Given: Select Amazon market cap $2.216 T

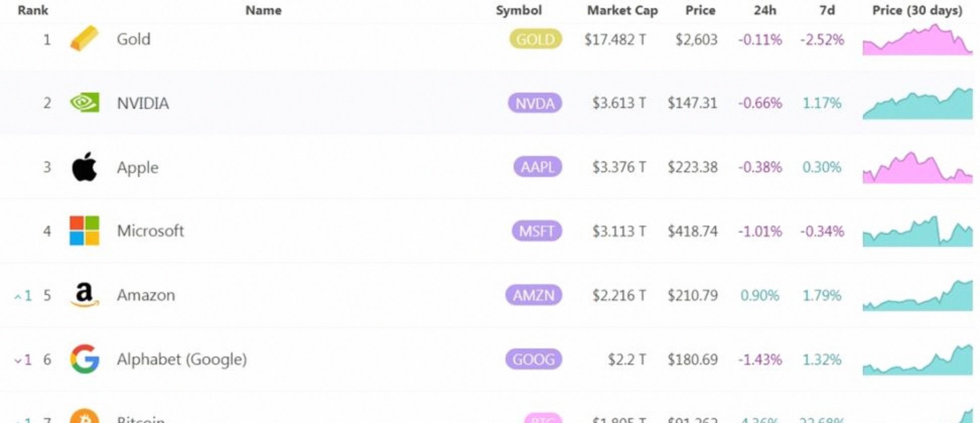Looking at the screenshot, I should pyautogui.click(x=619, y=295).
